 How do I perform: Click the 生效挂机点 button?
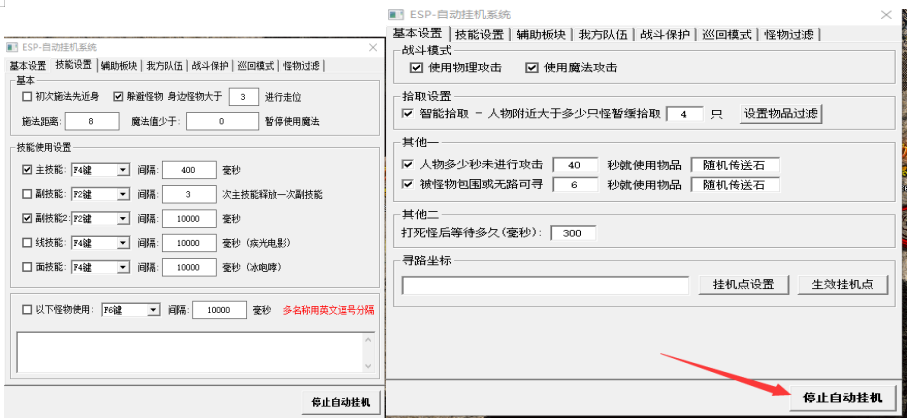[843, 285]
